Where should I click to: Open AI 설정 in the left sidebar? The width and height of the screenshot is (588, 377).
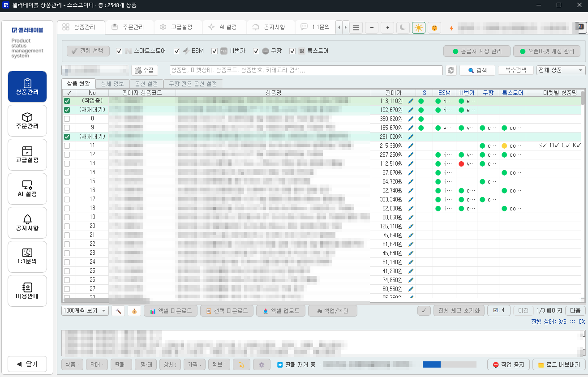click(27, 188)
